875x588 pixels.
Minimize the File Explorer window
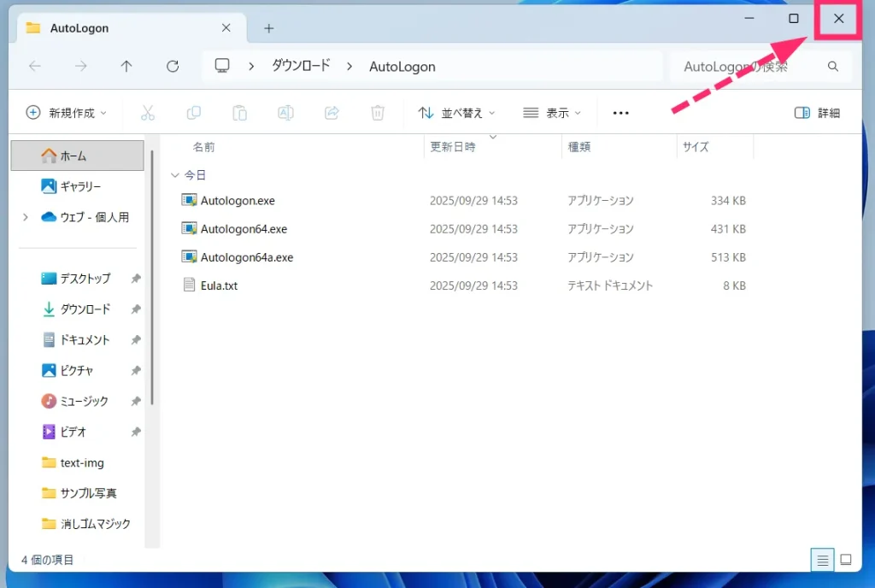(x=749, y=19)
